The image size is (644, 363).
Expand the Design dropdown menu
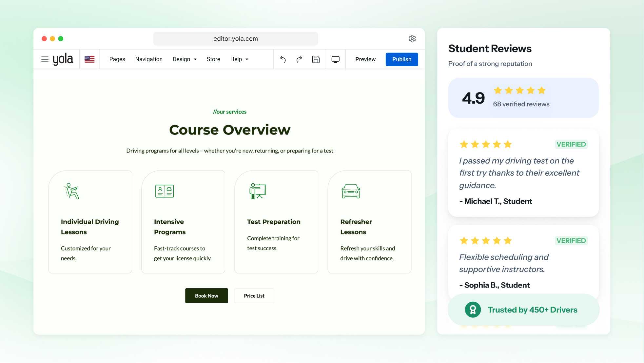[x=185, y=59]
